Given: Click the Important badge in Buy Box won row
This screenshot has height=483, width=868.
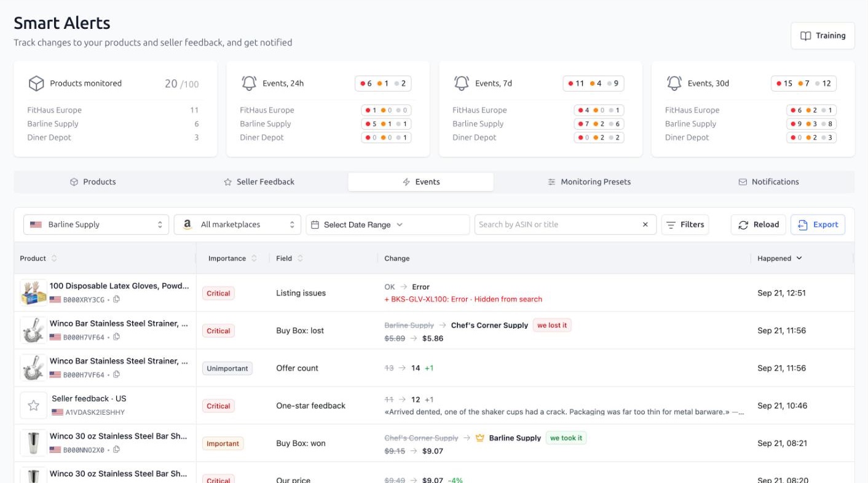Looking at the screenshot, I should (x=223, y=443).
